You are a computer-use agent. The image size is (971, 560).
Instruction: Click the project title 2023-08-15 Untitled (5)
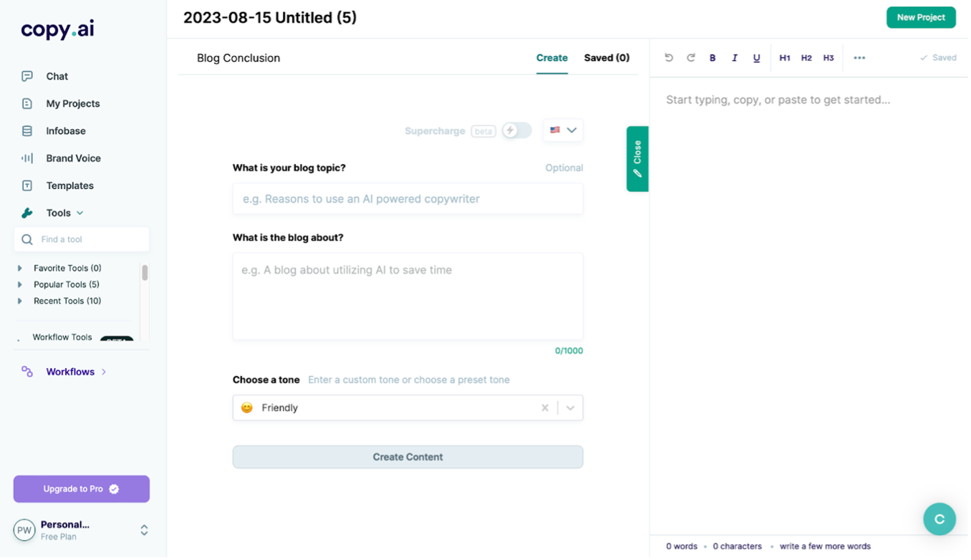tap(270, 18)
